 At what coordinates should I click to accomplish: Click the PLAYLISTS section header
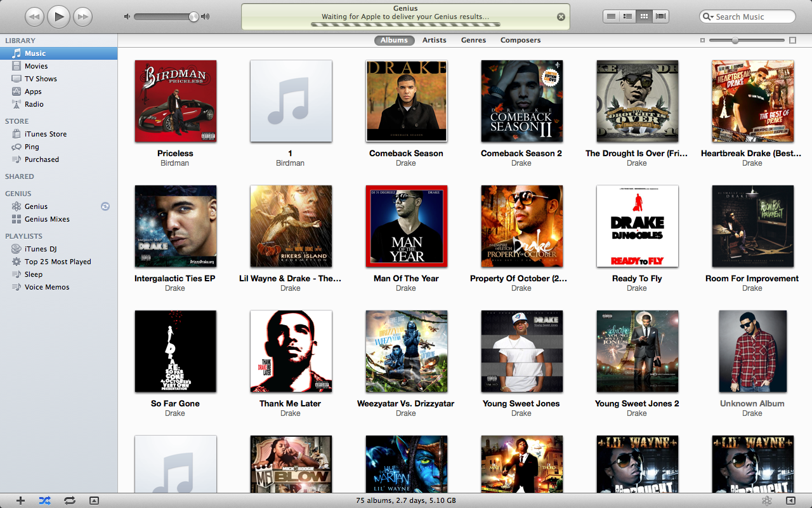23,236
